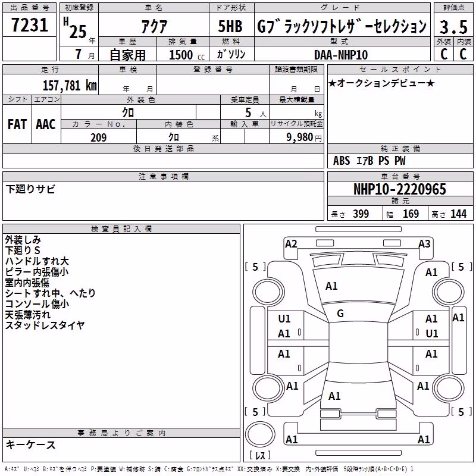Select the G mark on the windshield

(x=340, y=314)
